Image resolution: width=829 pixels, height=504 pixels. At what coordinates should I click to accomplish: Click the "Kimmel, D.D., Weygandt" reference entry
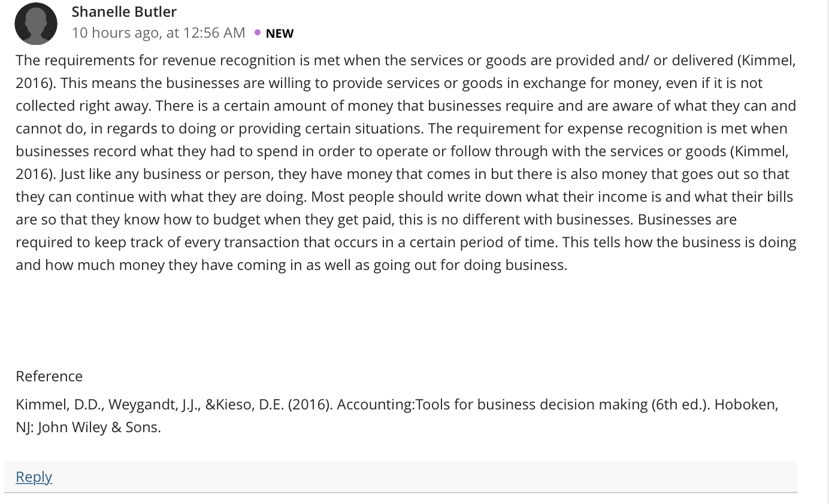point(96,405)
